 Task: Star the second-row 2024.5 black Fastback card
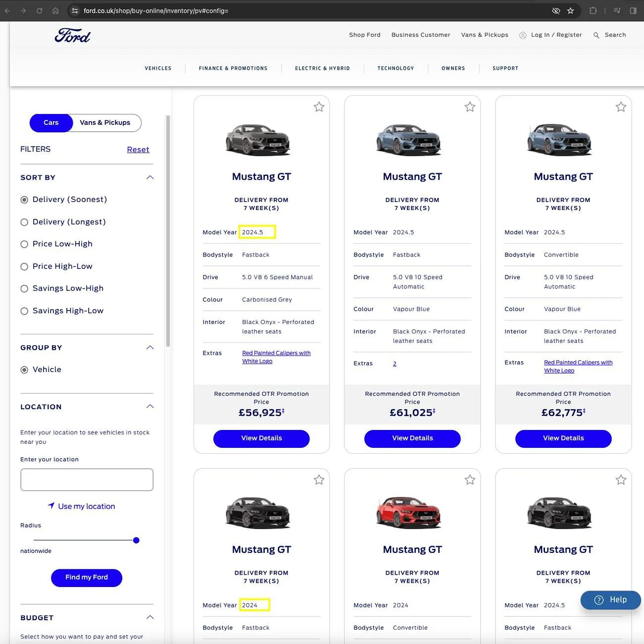pyautogui.click(x=621, y=480)
